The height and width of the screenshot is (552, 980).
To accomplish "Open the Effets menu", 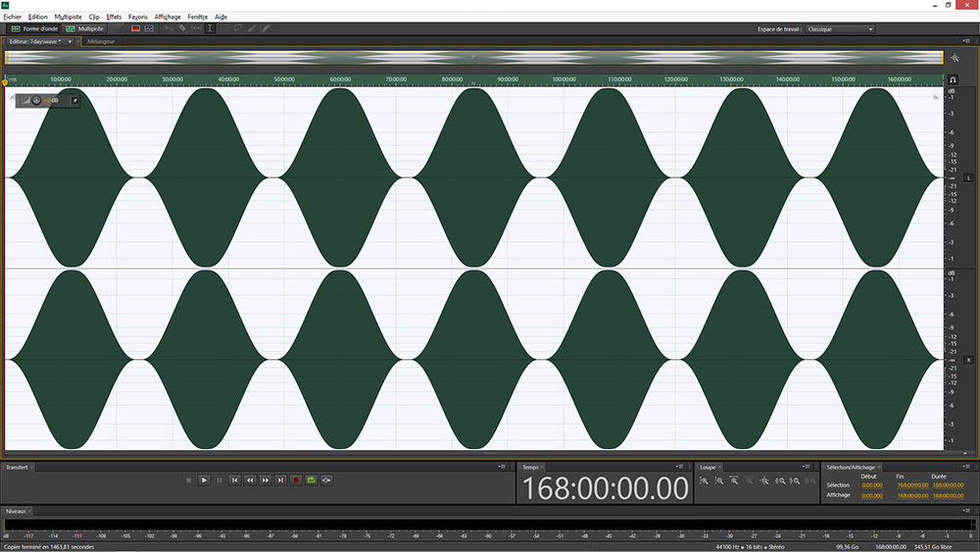I will 115,17.
